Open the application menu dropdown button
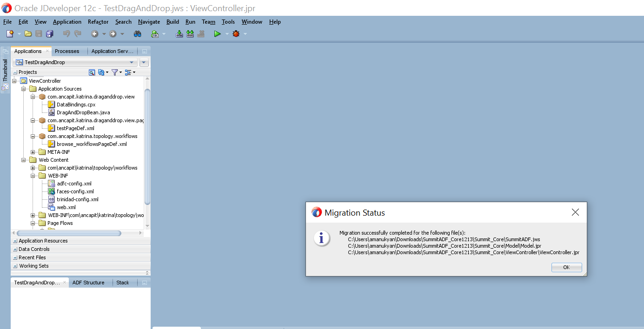This screenshot has height=329, width=644. tap(144, 62)
